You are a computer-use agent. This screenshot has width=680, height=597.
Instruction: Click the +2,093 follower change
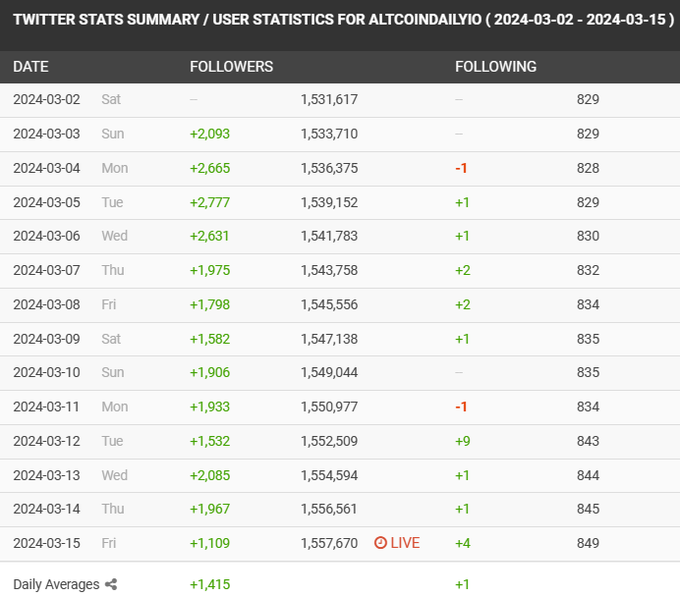coord(210,134)
